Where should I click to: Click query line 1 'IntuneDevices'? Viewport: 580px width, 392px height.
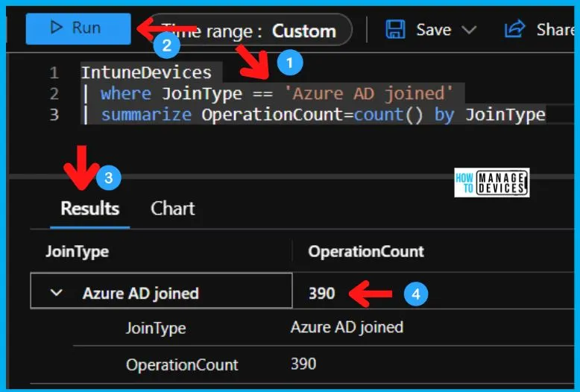coord(146,72)
